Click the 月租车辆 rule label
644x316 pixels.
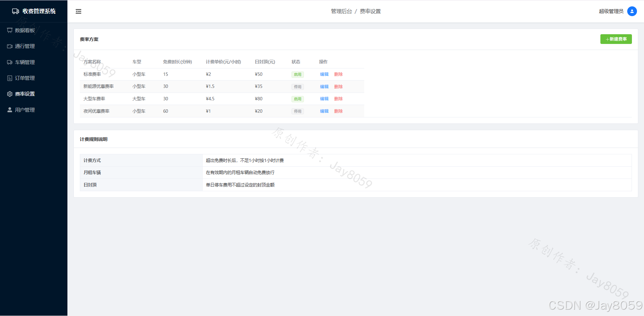pos(92,173)
